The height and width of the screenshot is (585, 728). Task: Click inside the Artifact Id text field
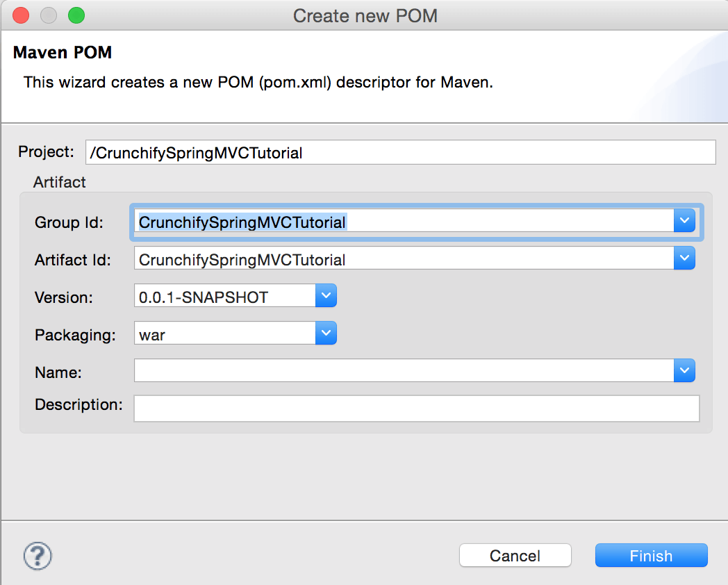404,260
